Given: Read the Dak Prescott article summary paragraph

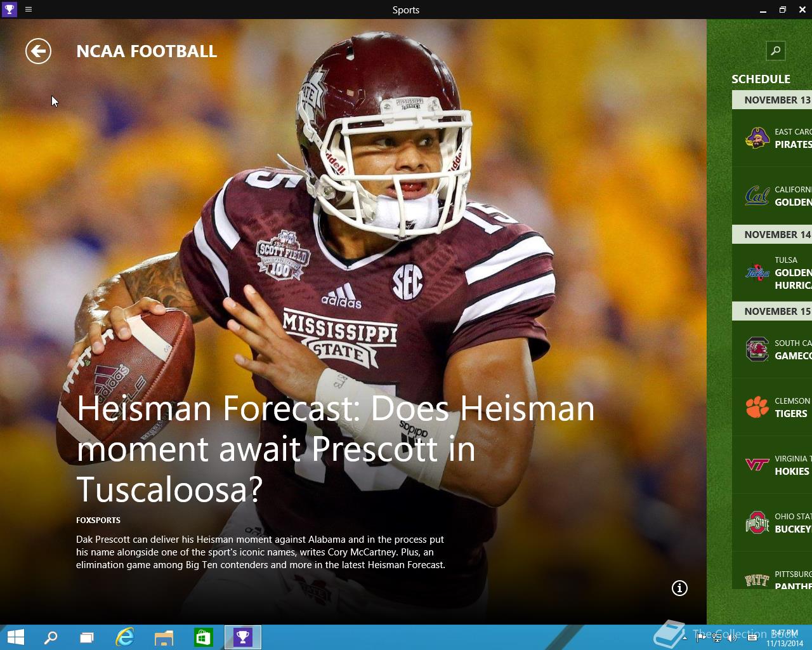Looking at the screenshot, I should [261, 552].
